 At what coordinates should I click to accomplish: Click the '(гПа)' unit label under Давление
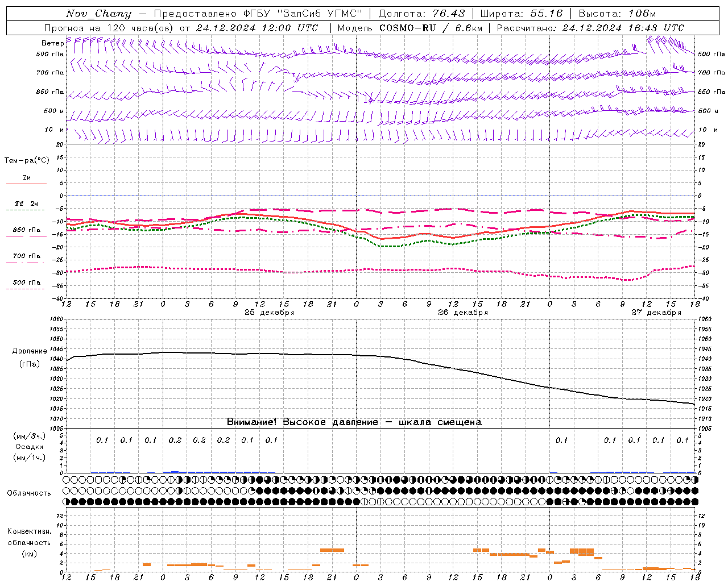coord(30,364)
